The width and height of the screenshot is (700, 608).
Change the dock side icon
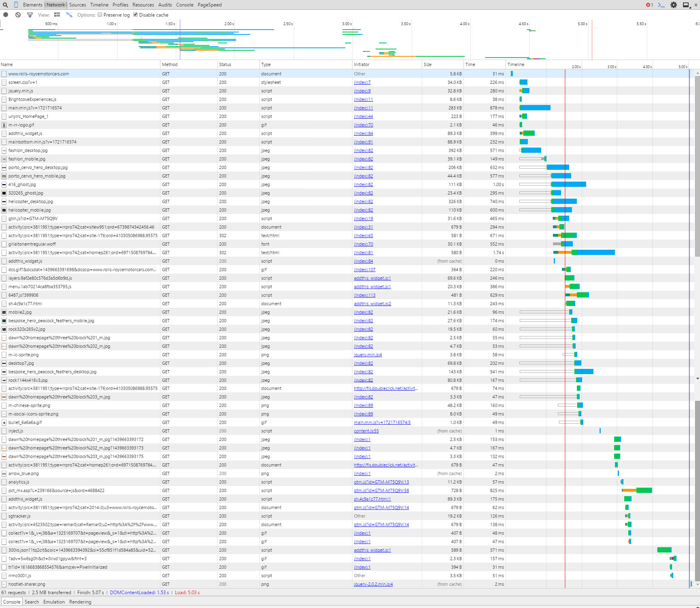click(x=687, y=5)
